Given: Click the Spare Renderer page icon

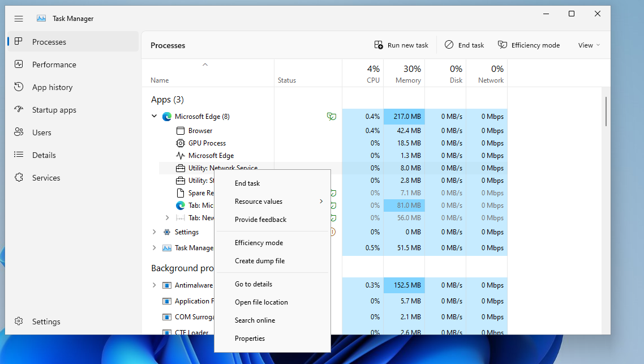Looking at the screenshot, I should click(181, 193).
